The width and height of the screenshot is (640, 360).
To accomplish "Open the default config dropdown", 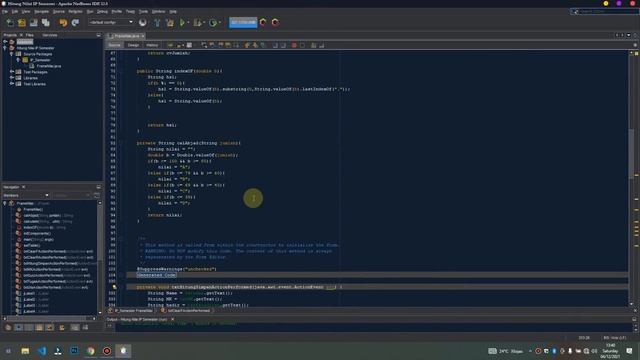I will click(x=111, y=22).
